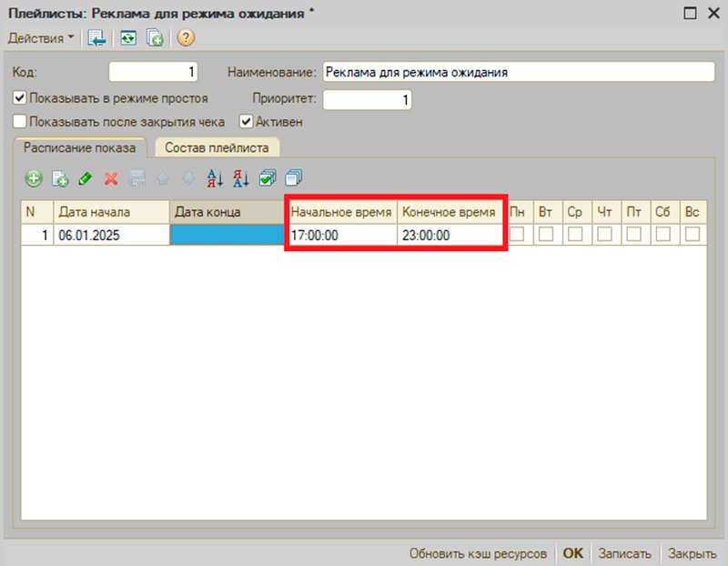Click the Дата конца column header
The height and width of the screenshot is (566, 728).
(x=227, y=212)
